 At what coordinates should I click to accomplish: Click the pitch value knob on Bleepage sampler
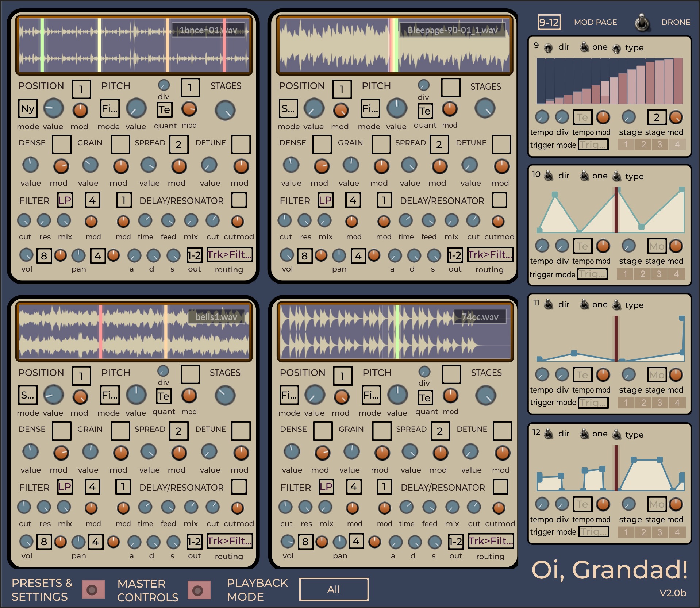coord(397,108)
